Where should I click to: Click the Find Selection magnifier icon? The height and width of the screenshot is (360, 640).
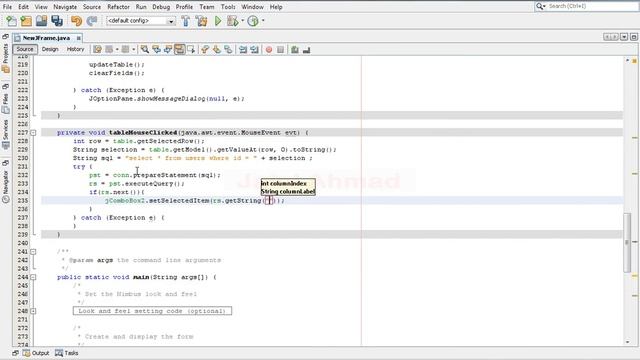point(145,49)
